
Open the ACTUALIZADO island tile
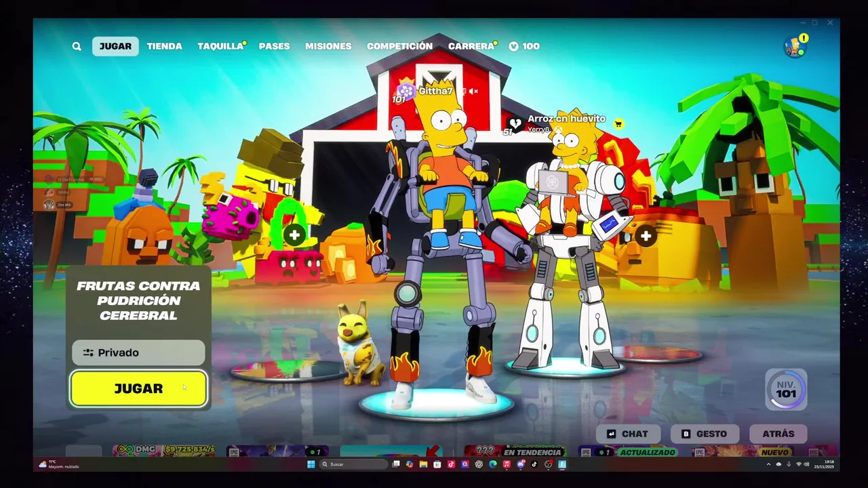(x=629, y=451)
